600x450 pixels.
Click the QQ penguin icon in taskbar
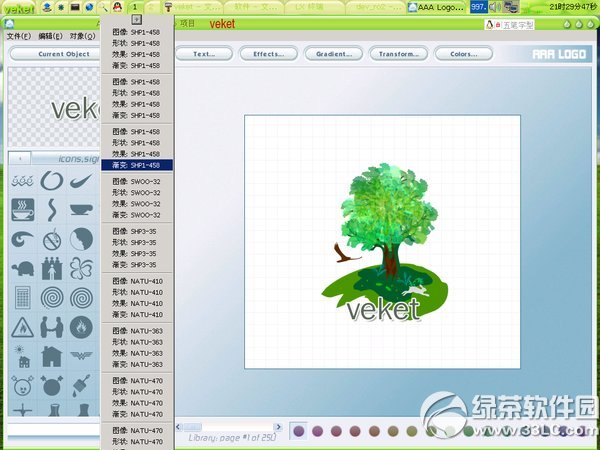(x=117, y=7)
